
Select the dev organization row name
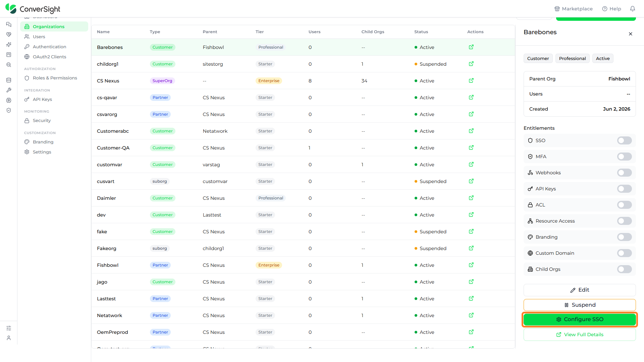[x=101, y=215]
